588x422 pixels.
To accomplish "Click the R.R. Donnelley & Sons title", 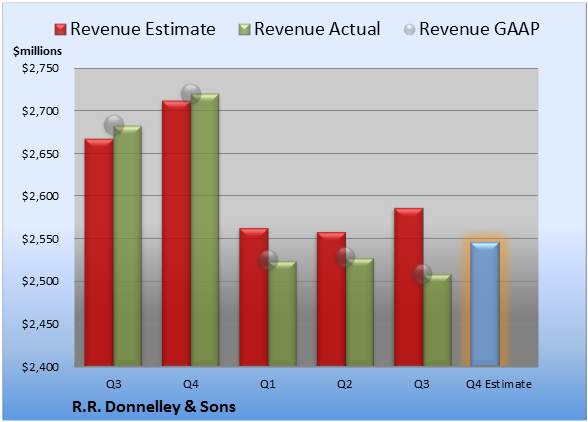I will (x=154, y=407).
